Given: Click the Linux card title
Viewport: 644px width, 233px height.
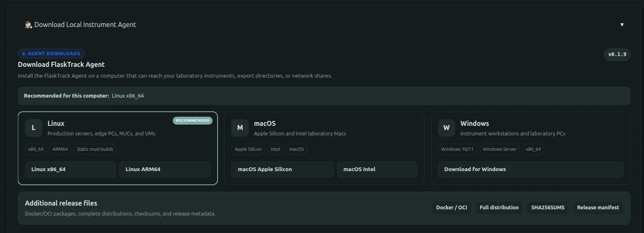Looking at the screenshot, I should pyautogui.click(x=56, y=124).
